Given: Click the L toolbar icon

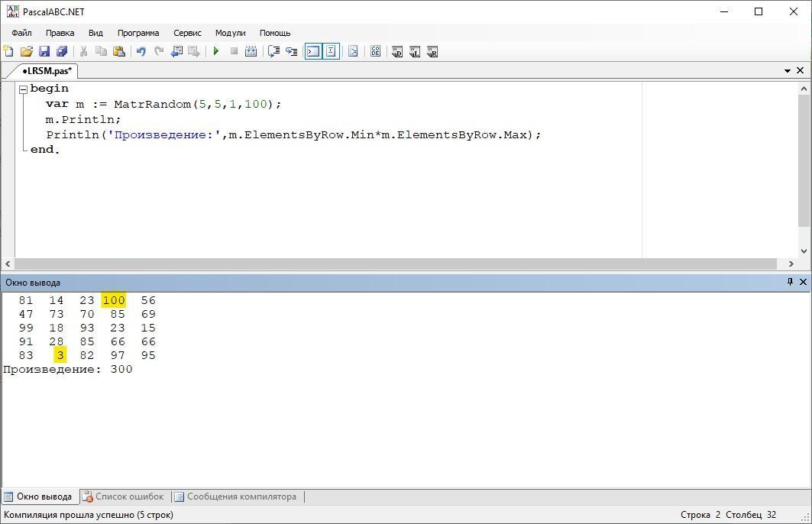Looking at the screenshot, I should point(415,51).
